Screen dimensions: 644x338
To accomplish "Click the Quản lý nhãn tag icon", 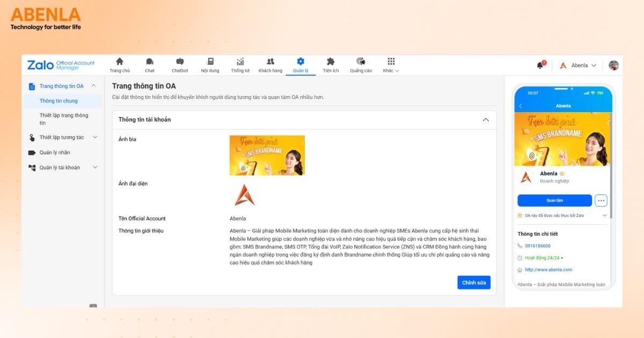I will [x=32, y=152].
